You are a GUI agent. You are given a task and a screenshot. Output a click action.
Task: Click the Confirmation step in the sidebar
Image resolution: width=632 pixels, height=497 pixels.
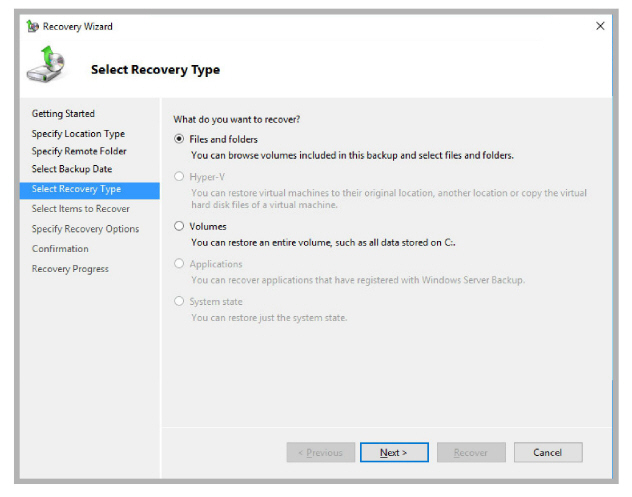click(60, 249)
